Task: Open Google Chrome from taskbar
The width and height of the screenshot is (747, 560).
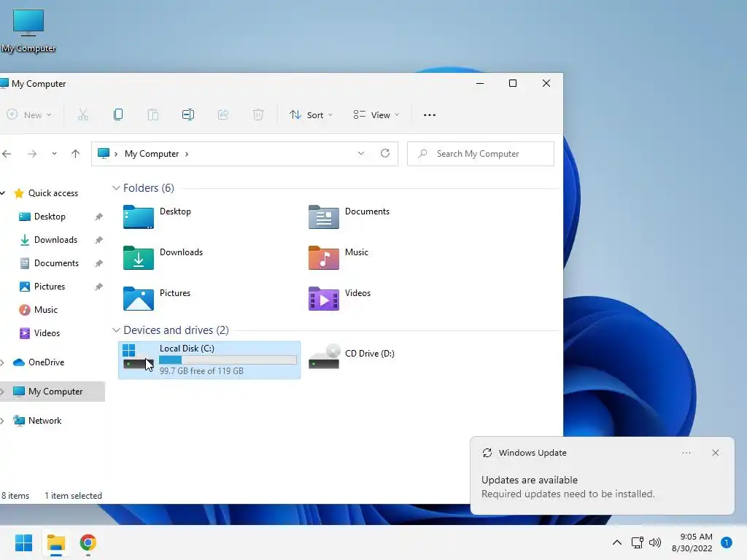Action: tap(88, 542)
